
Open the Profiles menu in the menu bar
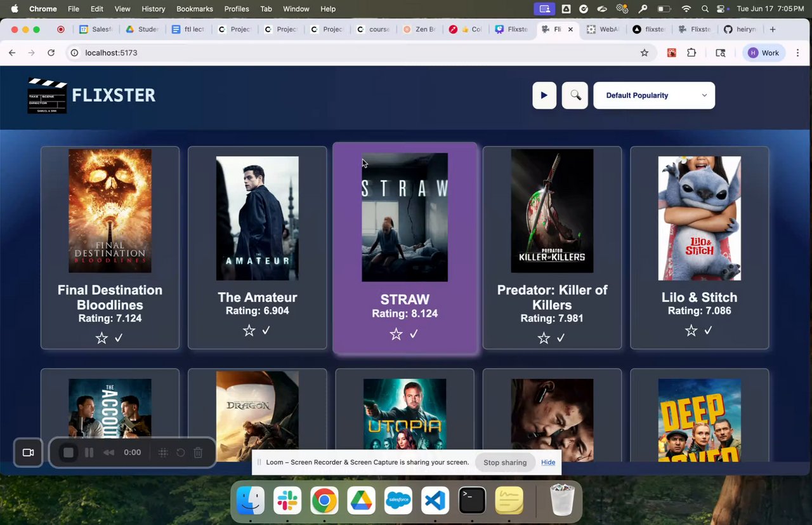237,9
